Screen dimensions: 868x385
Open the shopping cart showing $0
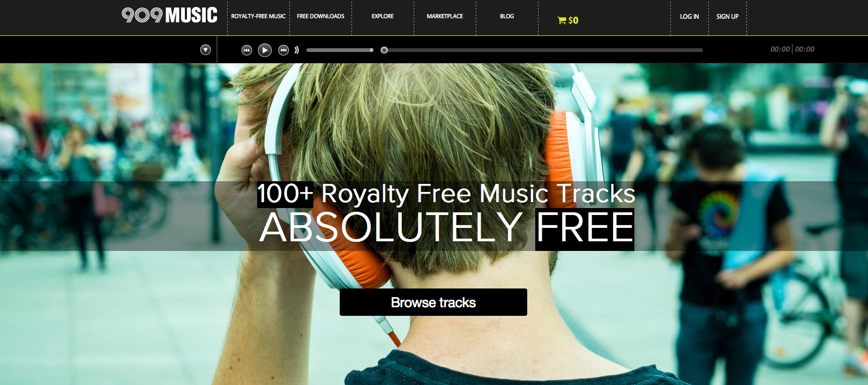(x=568, y=20)
